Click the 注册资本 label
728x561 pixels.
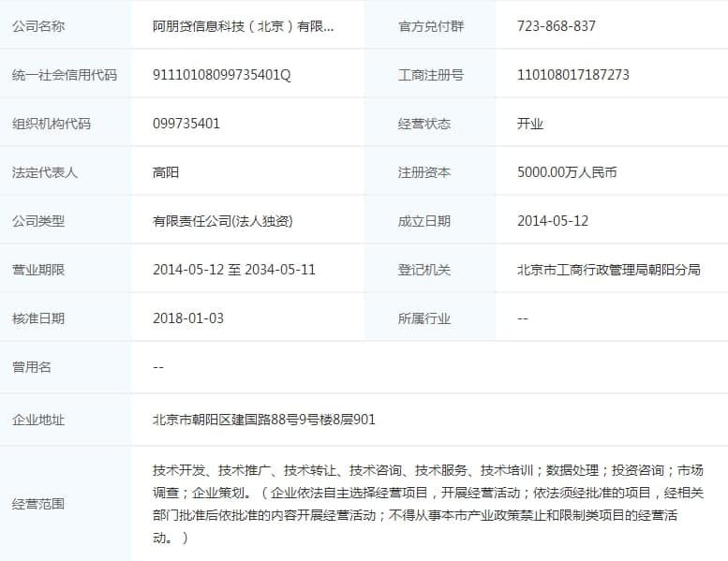coord(424,172)
